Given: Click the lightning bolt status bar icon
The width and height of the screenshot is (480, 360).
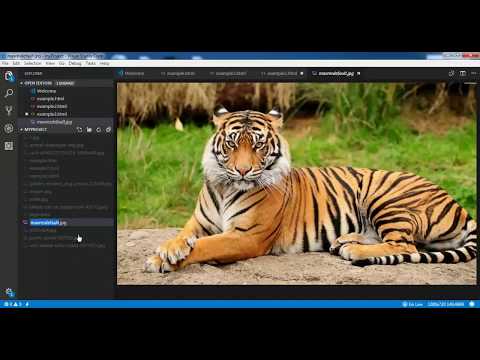Looking at the screenshot, I should coord(27,304).
